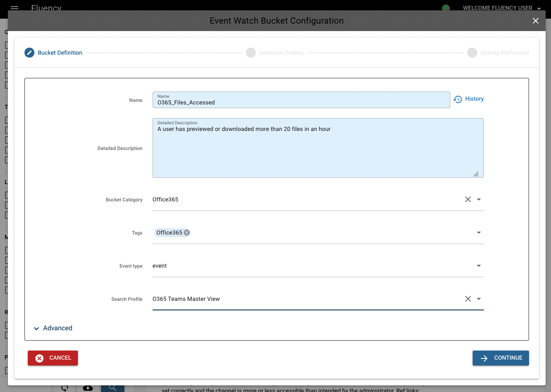The width and height of the screenshot is (551, 392).
Task: Close the Event Watch Bucket Configuration dialog
Action: 536,21
